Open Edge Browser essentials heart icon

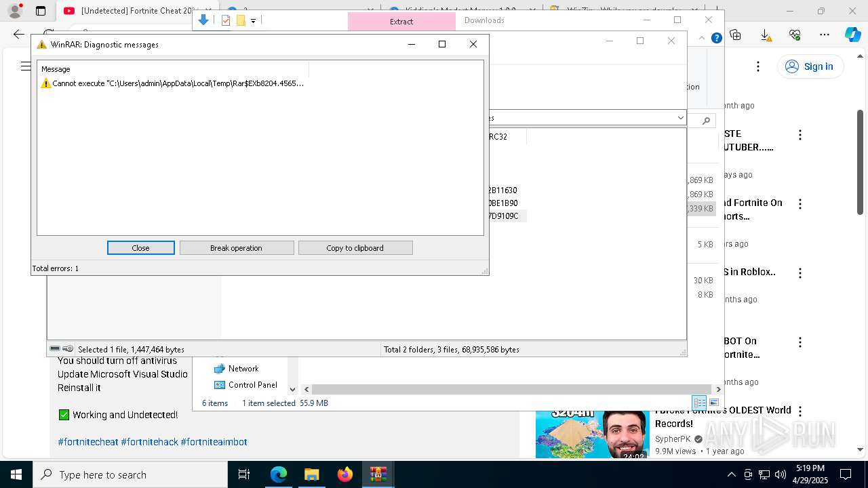coord(795,35)
